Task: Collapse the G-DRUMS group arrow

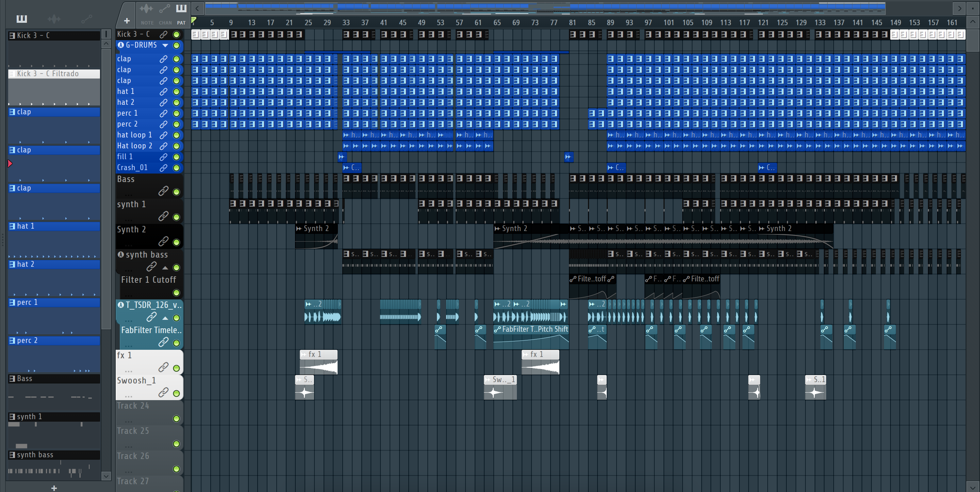Action: click(x=165, y=45)
